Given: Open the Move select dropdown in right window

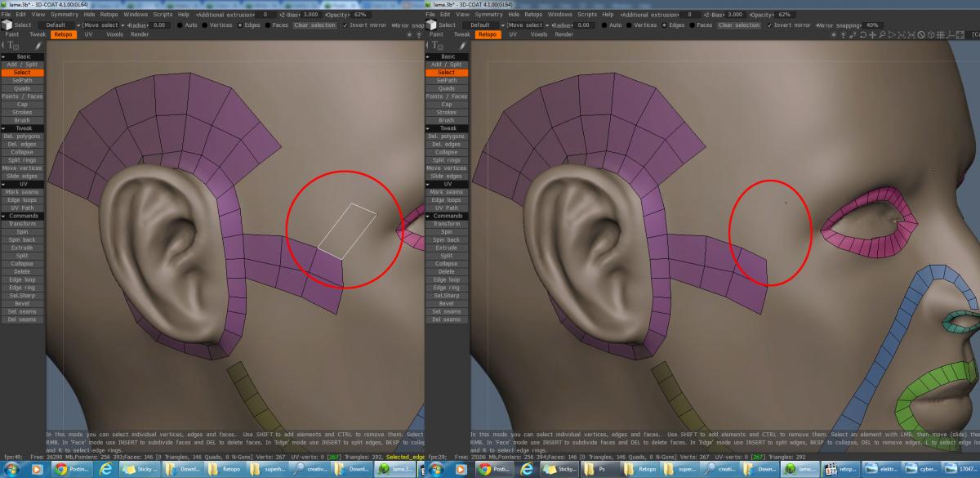Looking at the screenshot, I should tap(527, 25).
